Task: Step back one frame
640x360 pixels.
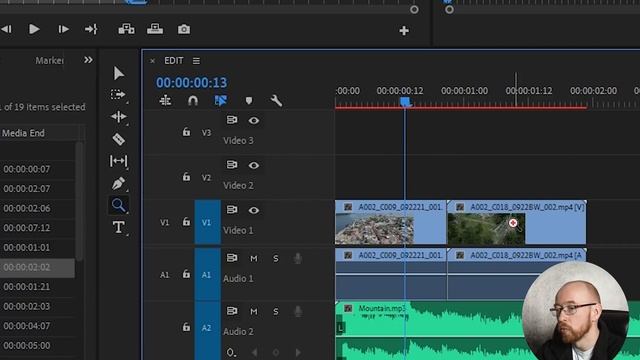Action: coord(6,29)
